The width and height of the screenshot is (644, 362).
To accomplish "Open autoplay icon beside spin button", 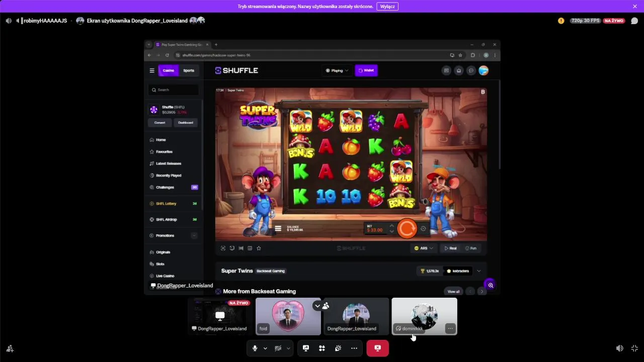I will click(423, 229).
